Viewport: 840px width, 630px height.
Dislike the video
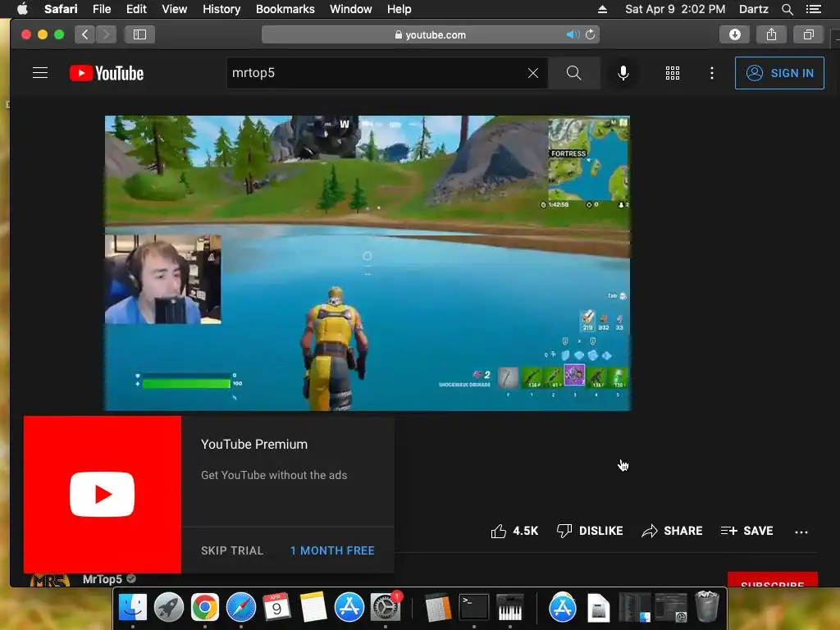590,531
